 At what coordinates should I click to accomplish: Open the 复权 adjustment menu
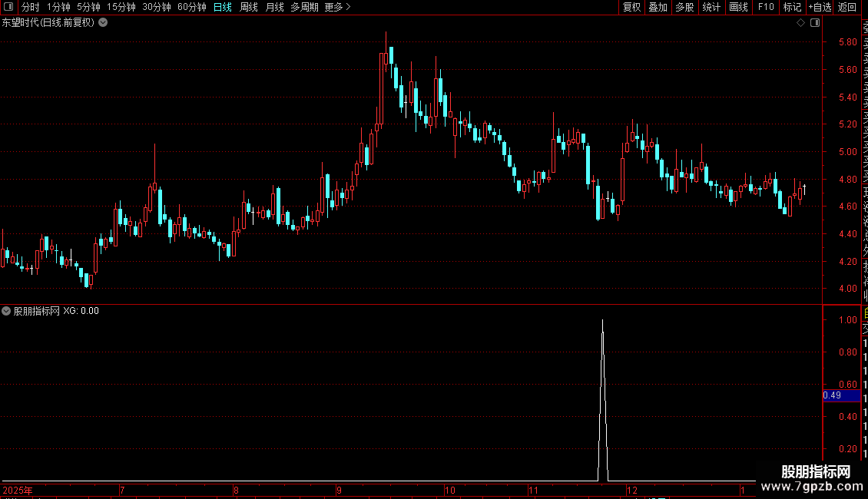coord(631,7)
